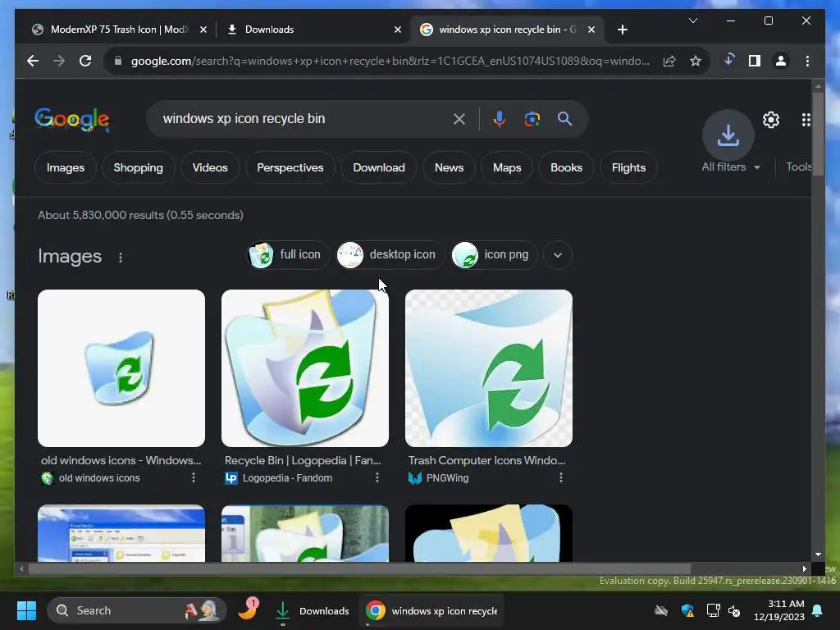Select the Images filter chip
Image resolution: width=840 pixels, height=630 pixels.
[66, 167]
